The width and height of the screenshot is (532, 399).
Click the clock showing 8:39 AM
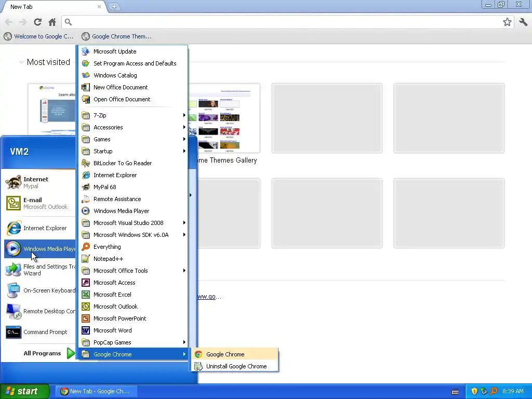point(513,392)
